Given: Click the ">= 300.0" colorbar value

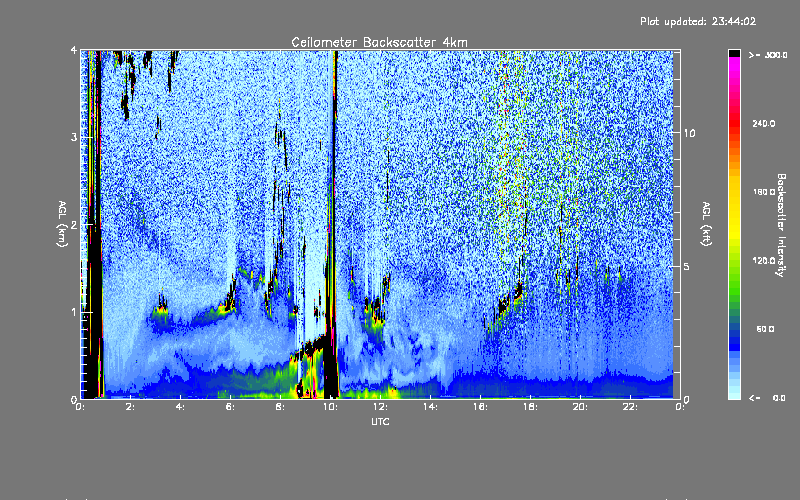Looking at the screenshot, I should point(768,55).
